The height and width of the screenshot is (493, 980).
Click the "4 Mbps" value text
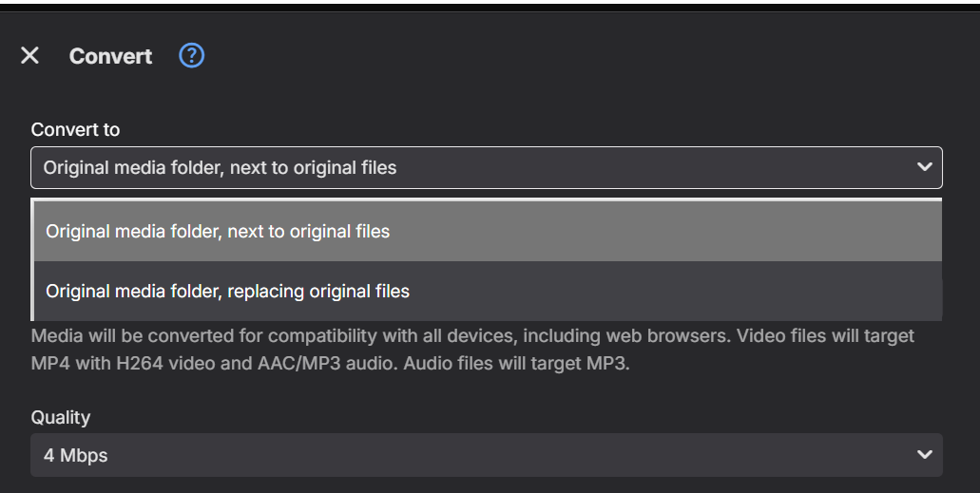pos(75,456)
